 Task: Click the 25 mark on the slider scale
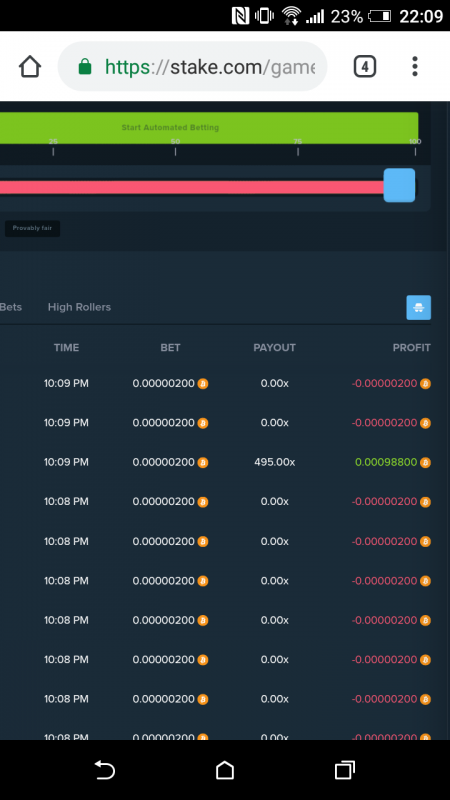tap(53, 142)
